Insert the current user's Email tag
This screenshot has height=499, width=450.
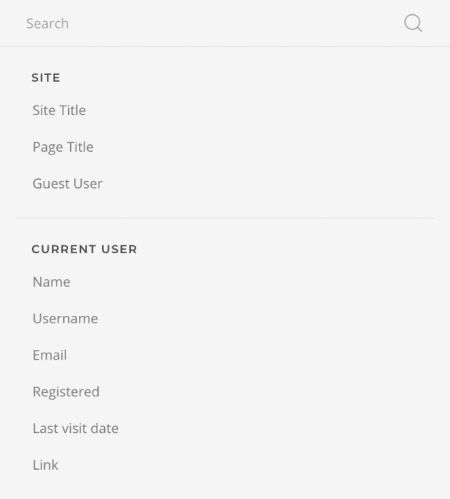coord(50,355)
